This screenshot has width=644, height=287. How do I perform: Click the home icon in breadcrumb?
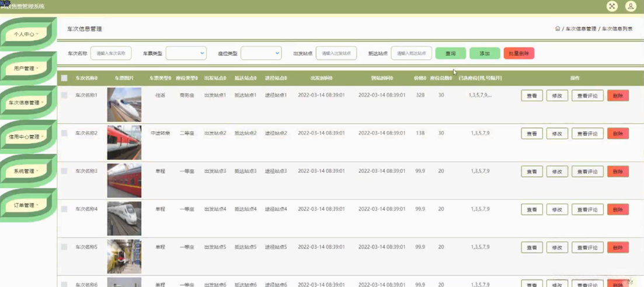[x=558, y=29]
